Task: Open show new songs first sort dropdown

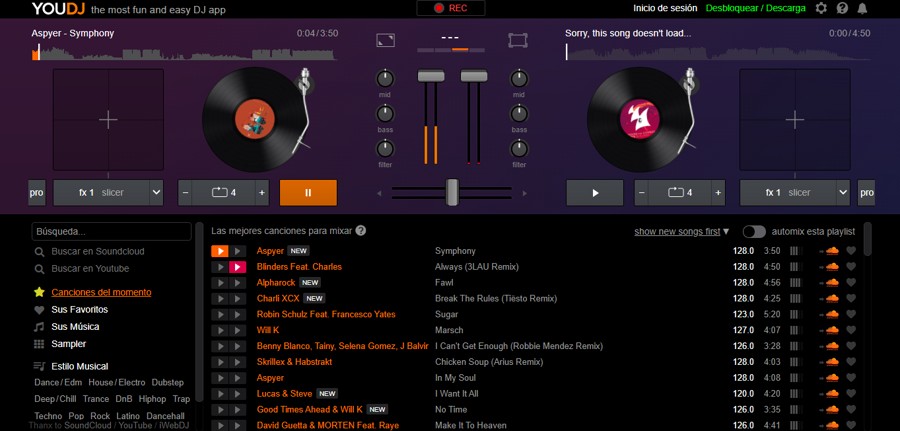Action: pyautogui.click(x=682, y=231)
